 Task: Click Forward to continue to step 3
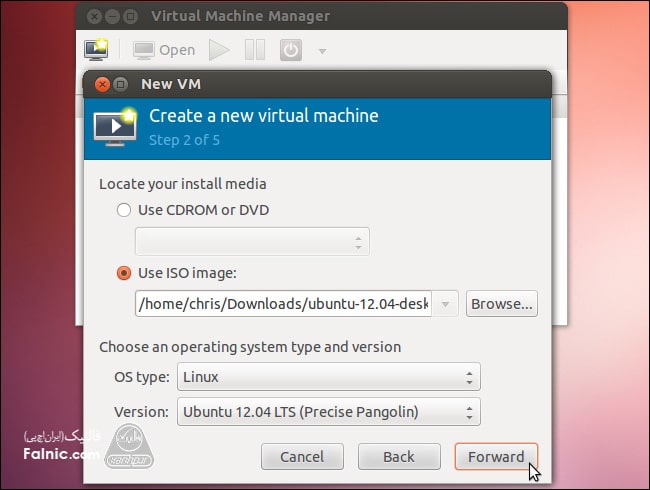point(496,457)
